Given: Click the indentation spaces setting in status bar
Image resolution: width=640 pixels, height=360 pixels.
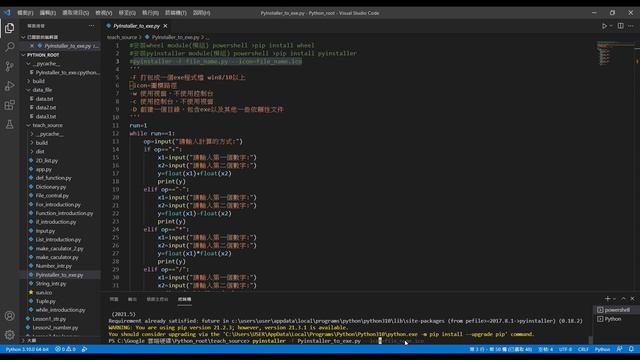Looking at the screenshot, I should pos(545,349).
